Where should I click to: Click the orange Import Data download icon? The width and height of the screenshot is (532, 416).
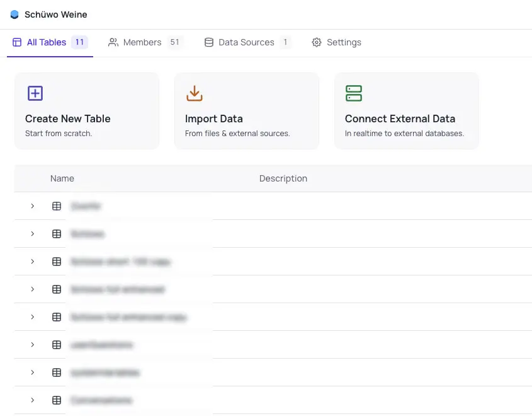(x=195, y=93)
